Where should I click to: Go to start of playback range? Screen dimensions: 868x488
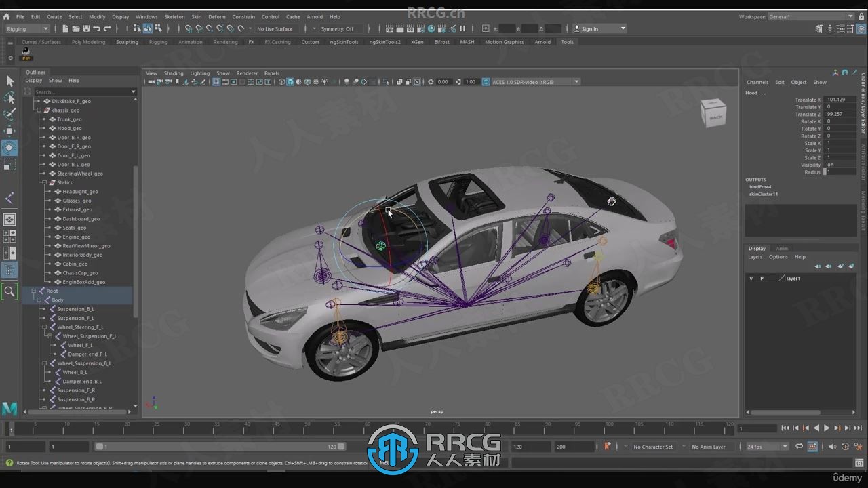[x=785, y=428]
